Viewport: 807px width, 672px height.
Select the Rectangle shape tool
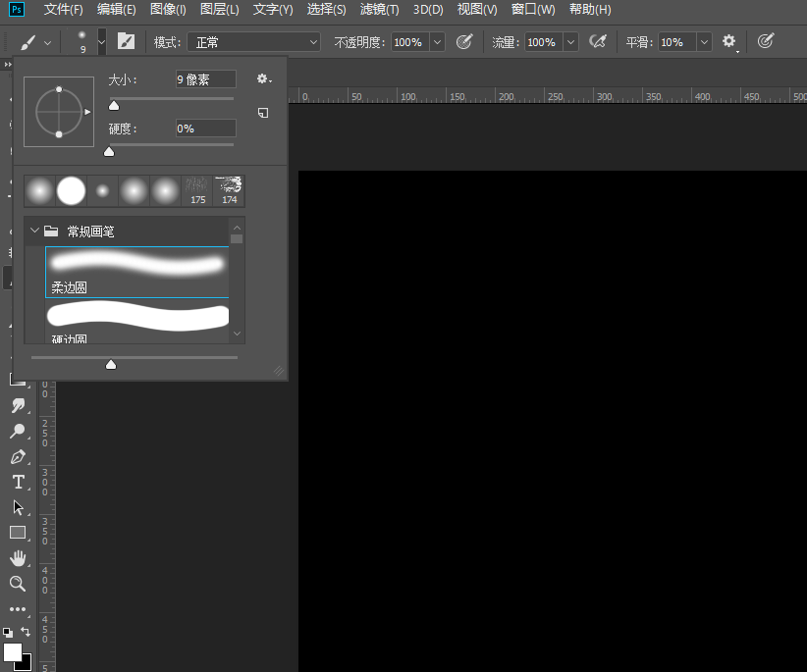coord(18,533)
